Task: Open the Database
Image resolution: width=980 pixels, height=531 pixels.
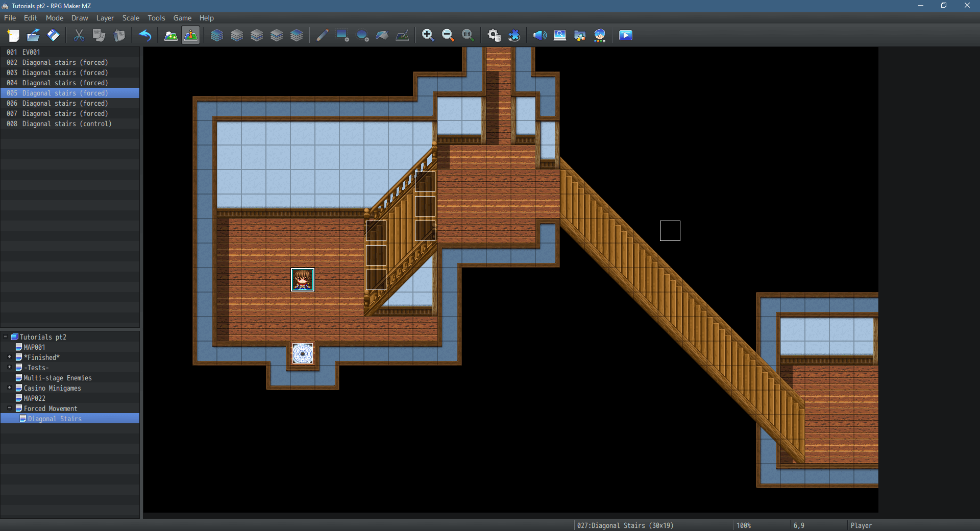Action: click(x=494, y=35)
